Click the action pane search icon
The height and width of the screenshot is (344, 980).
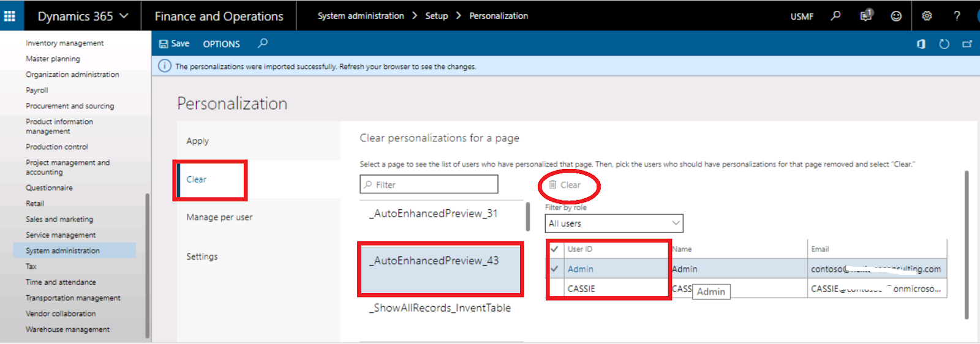pos(263,43)
